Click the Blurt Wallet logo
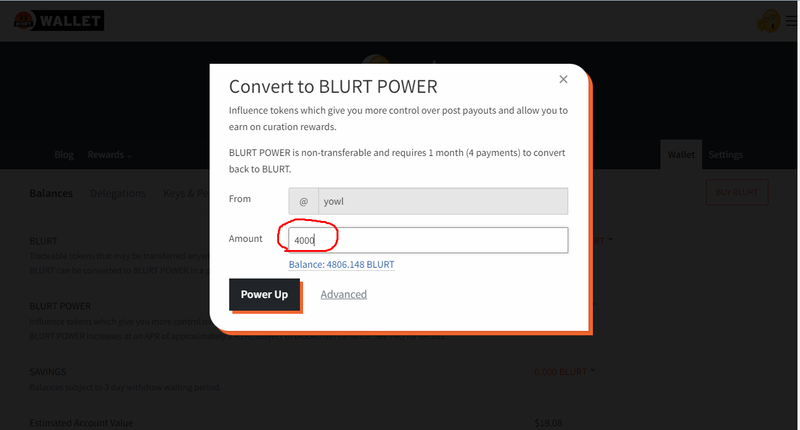The image size is (800, 430). coord(59,20)
